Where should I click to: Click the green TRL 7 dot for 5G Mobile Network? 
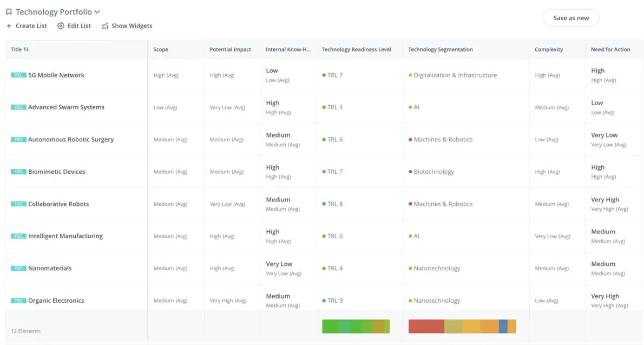325,75
